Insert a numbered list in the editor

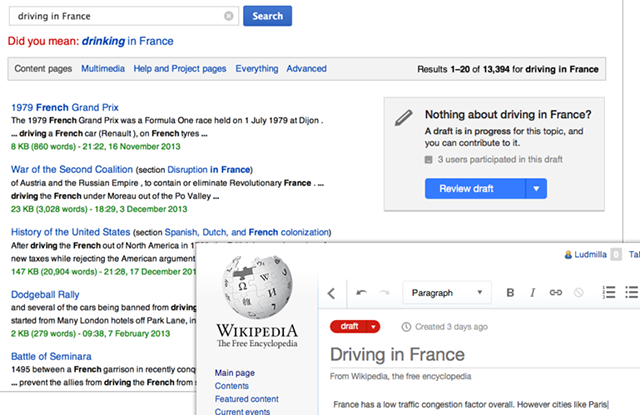click(x=609, y=292)
